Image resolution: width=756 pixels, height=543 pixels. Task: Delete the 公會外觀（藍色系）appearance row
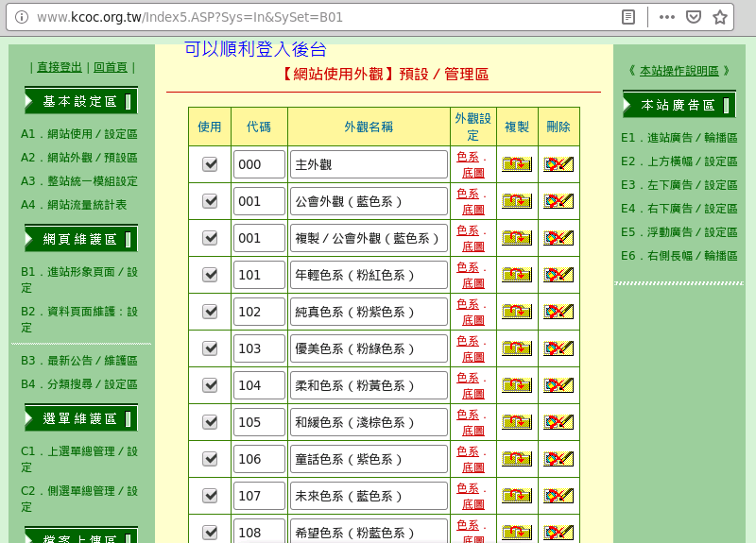558,201
